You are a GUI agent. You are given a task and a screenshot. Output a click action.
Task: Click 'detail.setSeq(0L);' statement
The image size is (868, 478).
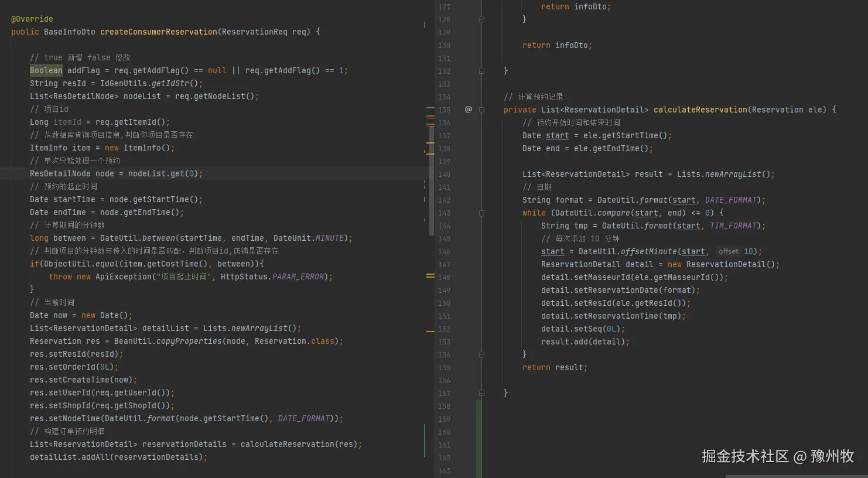(x=583, y=329)
